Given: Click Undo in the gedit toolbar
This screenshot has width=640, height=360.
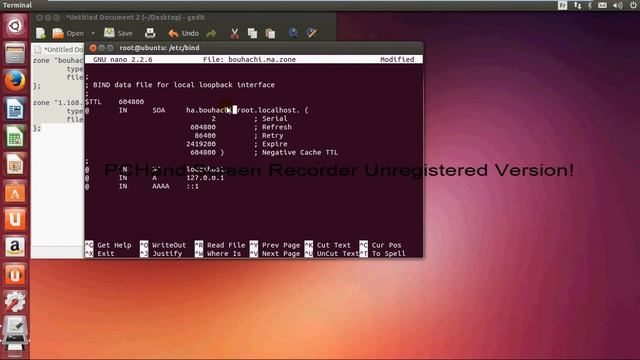Looking at the screenshot, I should [184, 33].
